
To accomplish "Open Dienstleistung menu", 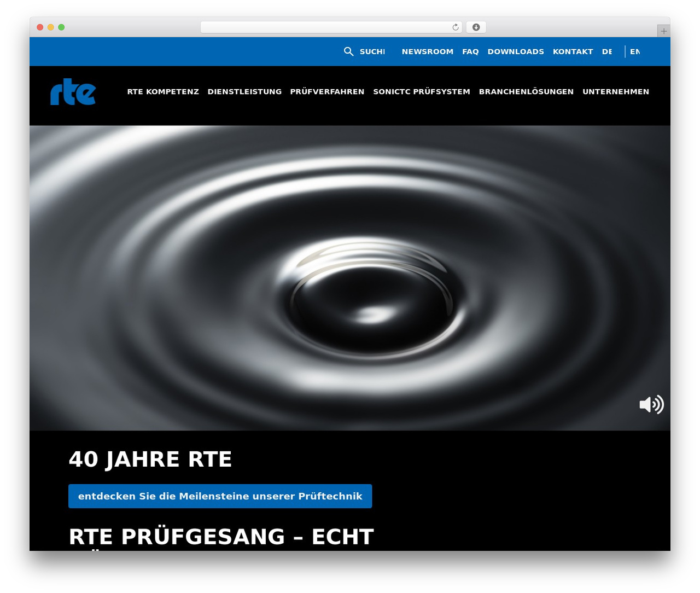I will 244,91.
